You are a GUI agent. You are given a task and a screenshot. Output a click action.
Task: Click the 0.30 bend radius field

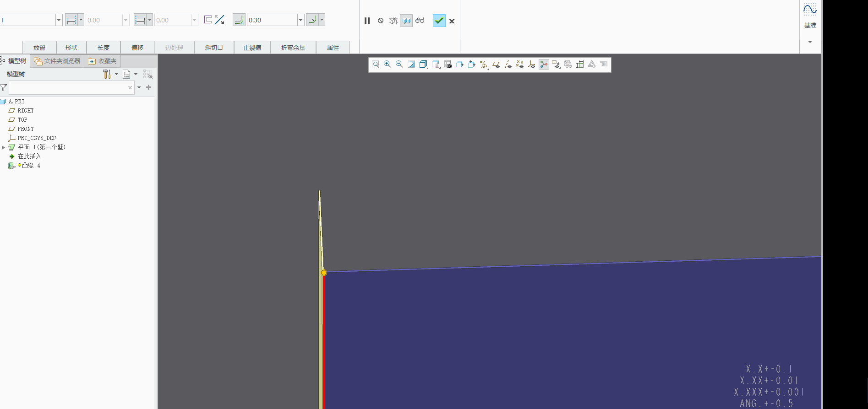(x=273, y=20)
